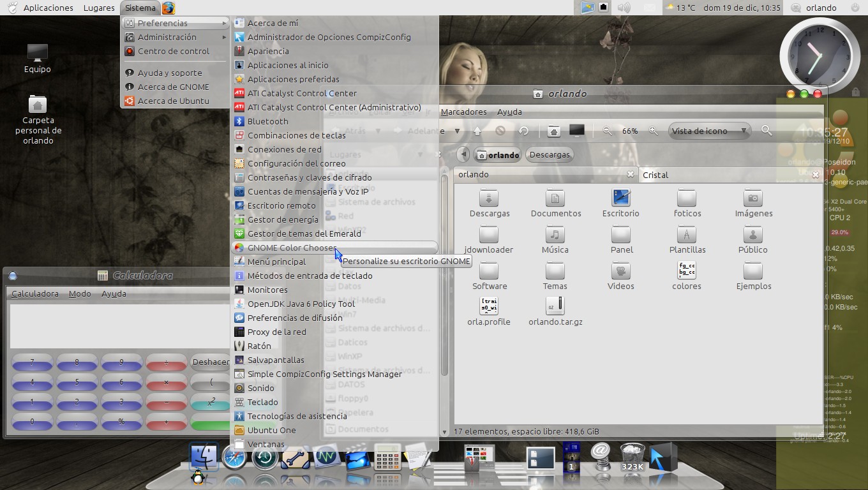868x490 pixels.
Task: Click the Calculadora display field
Action: [119, 326]
